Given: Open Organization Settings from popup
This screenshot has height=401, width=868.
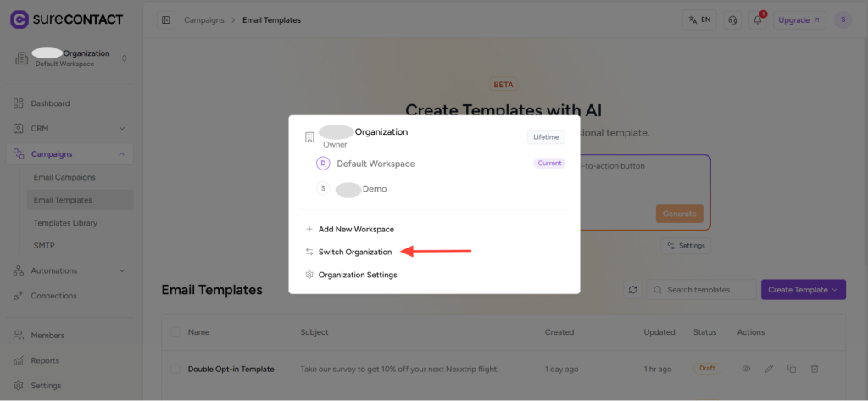Looking at the screenshot, I should coord(357,275).
